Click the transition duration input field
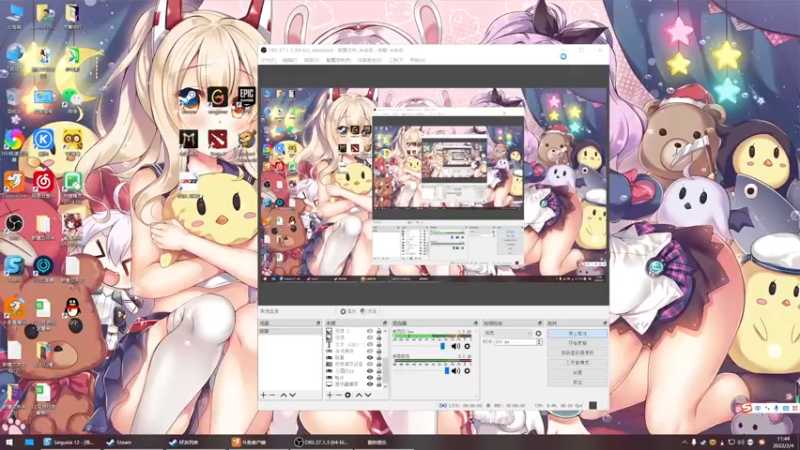Image resolution: width=800 pixels, height=450 pixels. (514, 342)
